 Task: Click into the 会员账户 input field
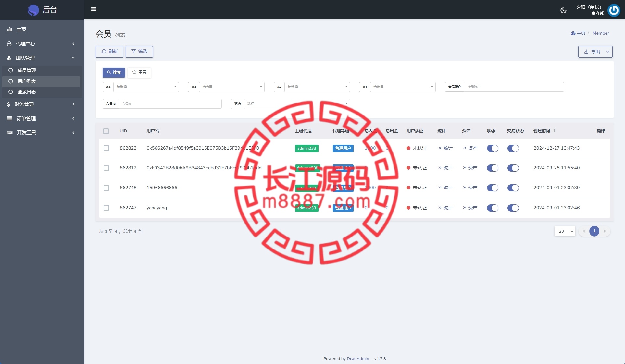[514, 87]
